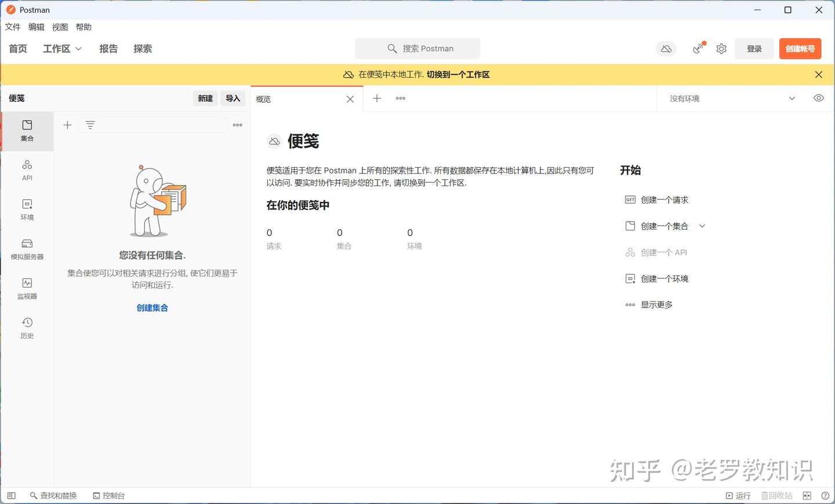Click the orange 创建帐号 button

click(x=800, y=49)
